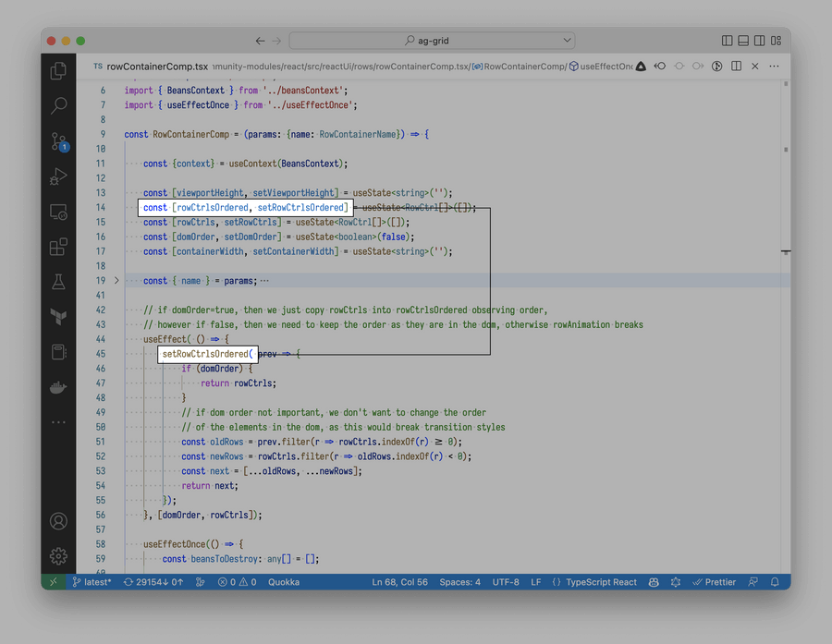The height and width of the screenshot is (644, 832).
Task: Open the Extensions view
Action: 58,247
